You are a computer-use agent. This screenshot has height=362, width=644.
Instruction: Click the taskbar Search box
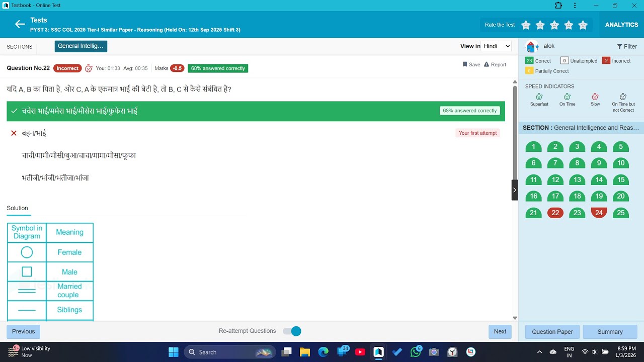[x=229, y=352]
